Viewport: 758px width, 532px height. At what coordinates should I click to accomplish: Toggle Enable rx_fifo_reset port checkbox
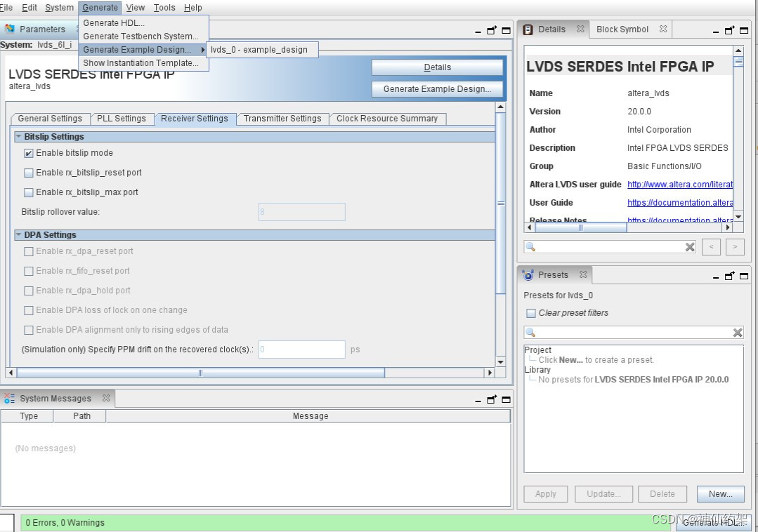pyautogui.click(x=29, y=272)
